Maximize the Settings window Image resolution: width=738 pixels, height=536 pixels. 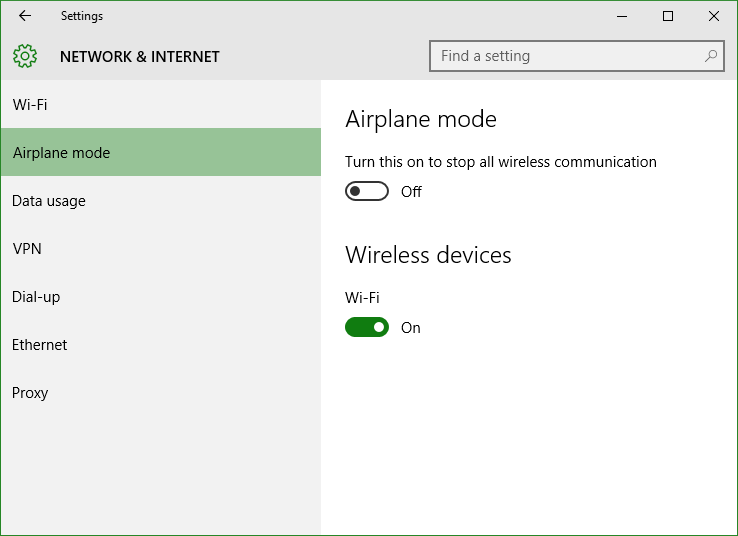667,16
